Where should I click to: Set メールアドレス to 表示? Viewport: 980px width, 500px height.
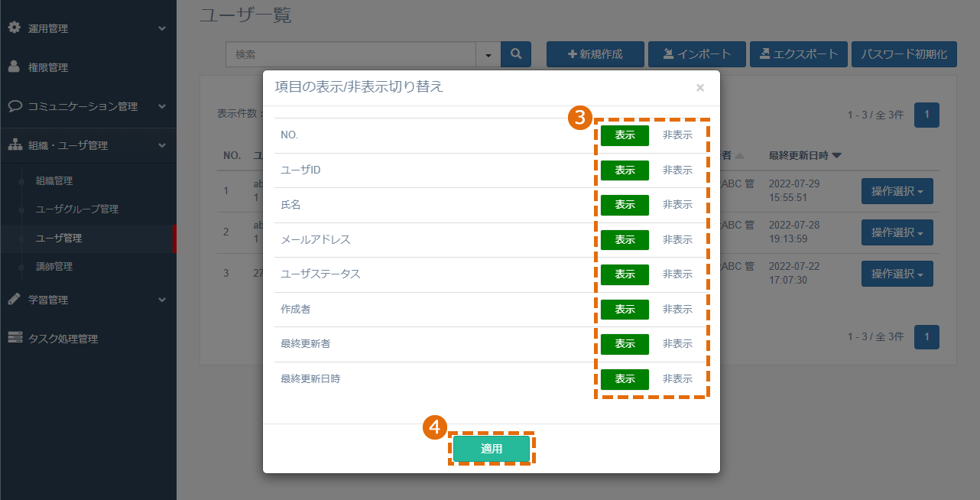tap(625, 240)
